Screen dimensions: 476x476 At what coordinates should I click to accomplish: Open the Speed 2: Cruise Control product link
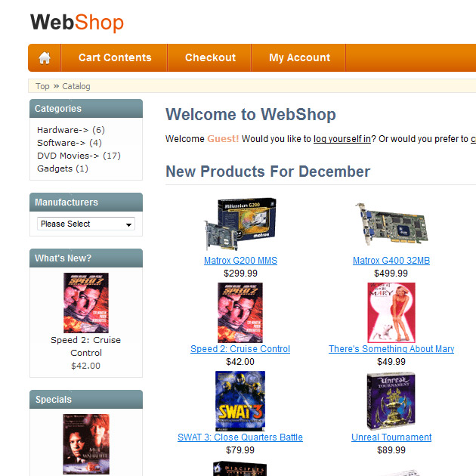point(240,349)
